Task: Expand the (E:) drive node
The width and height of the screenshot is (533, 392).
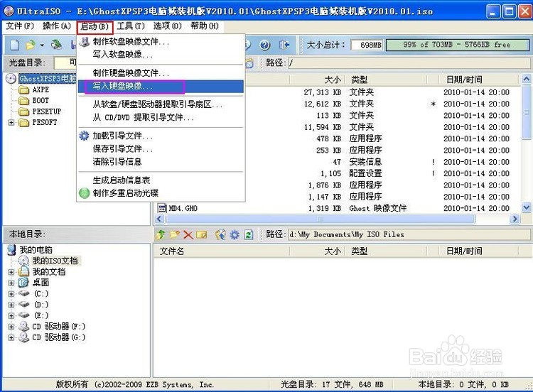Action: tap(11, 315)
